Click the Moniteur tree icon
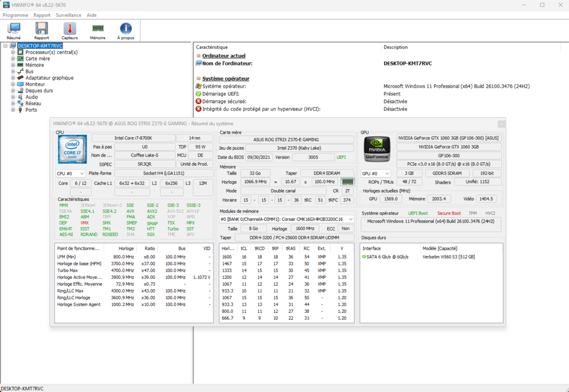The height and width of the screenshot is (392, 569). point(20,84)
